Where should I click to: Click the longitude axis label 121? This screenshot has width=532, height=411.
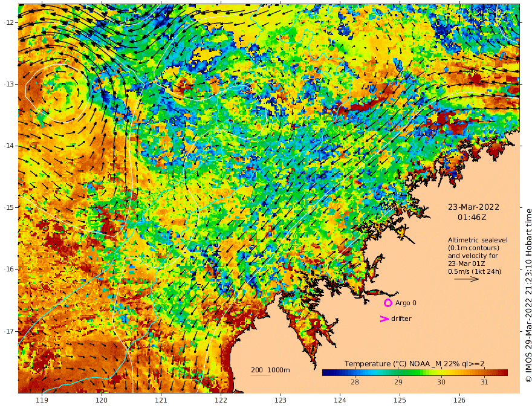click(x=161, y=401)
